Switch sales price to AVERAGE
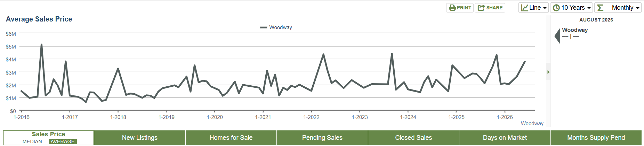The height and width of the screenshot is (146, 644). [63, 141]
